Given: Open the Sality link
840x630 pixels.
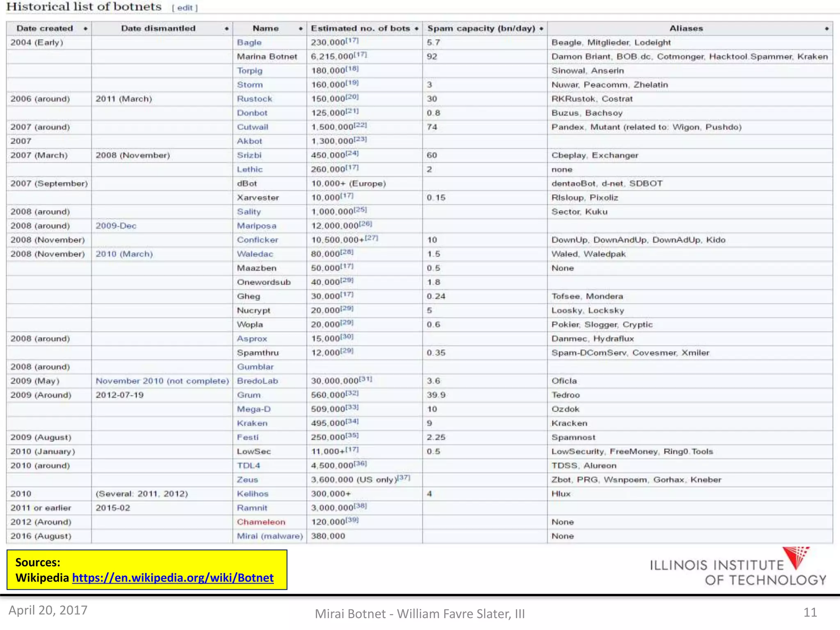Looking at the screenshot, I should [249, 212].
